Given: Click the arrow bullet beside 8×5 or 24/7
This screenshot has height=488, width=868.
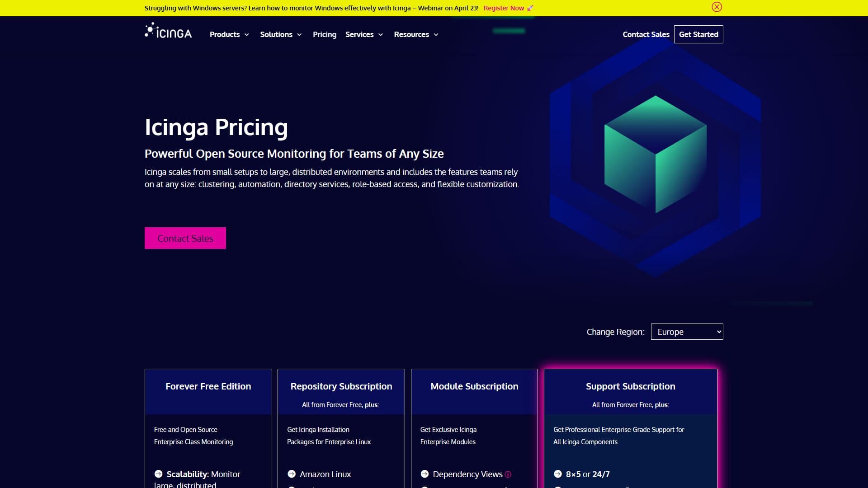Looking at the screenshot, I should (558, 474).
